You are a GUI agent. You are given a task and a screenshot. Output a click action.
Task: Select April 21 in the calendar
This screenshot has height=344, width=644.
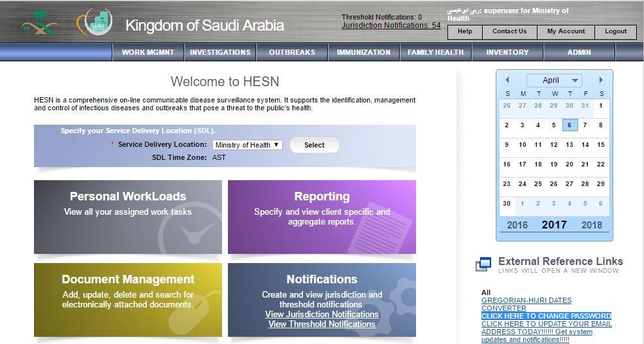pos(585,164)
